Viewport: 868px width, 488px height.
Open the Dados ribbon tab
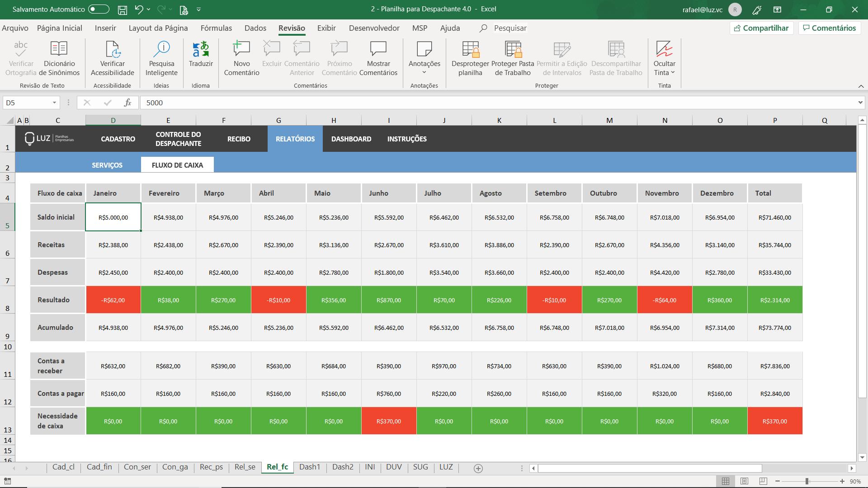(x=255, y=28)
